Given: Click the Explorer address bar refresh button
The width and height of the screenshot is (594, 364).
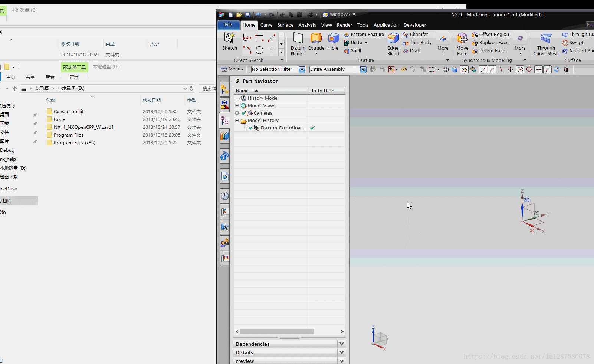Looking at the screenshot, I should pos(191,88).
